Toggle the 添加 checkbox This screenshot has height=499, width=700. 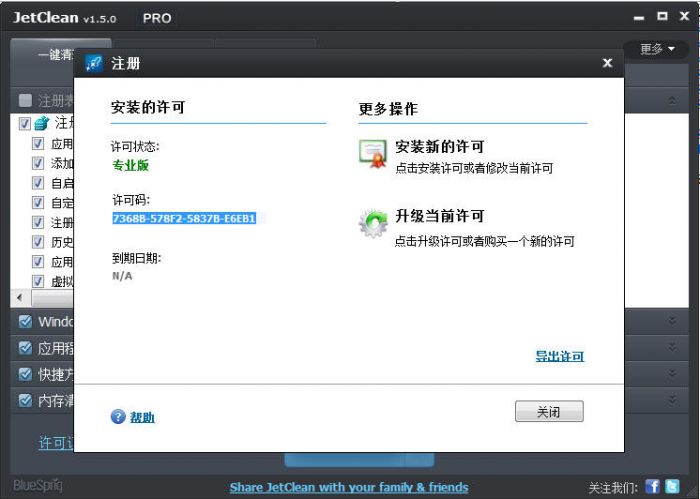coord(38,163)
